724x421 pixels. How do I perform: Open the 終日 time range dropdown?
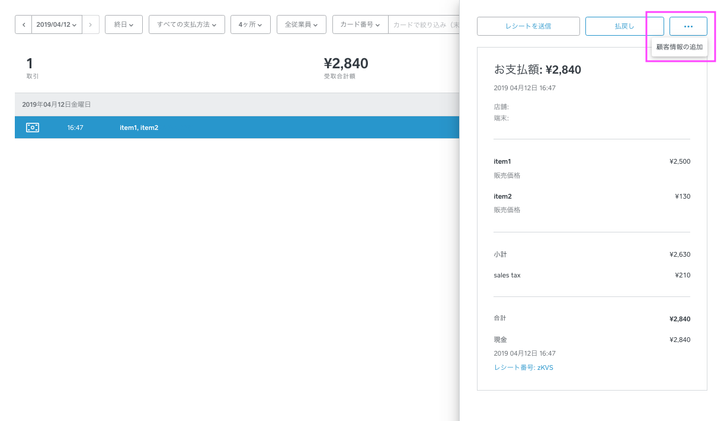[124, 24]
